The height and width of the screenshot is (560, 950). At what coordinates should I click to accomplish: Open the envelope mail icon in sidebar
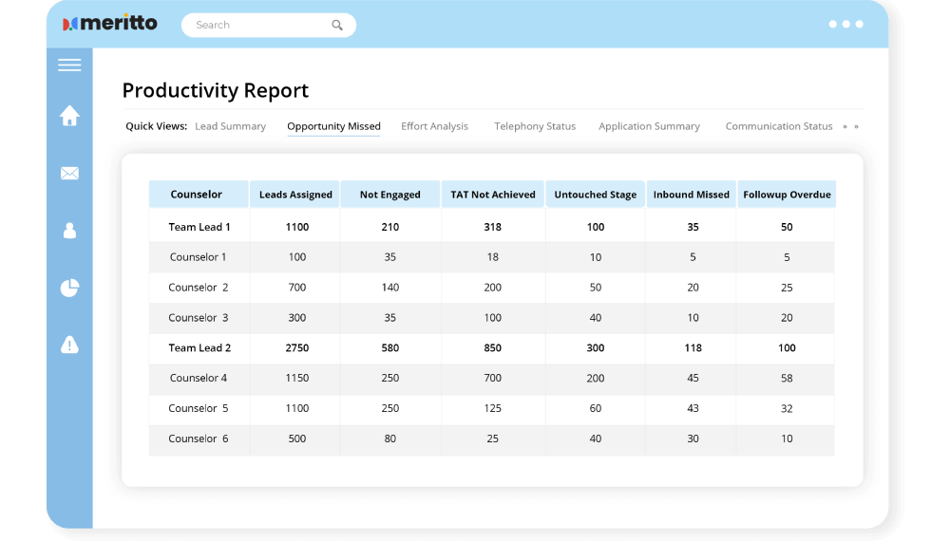point(69,174)
